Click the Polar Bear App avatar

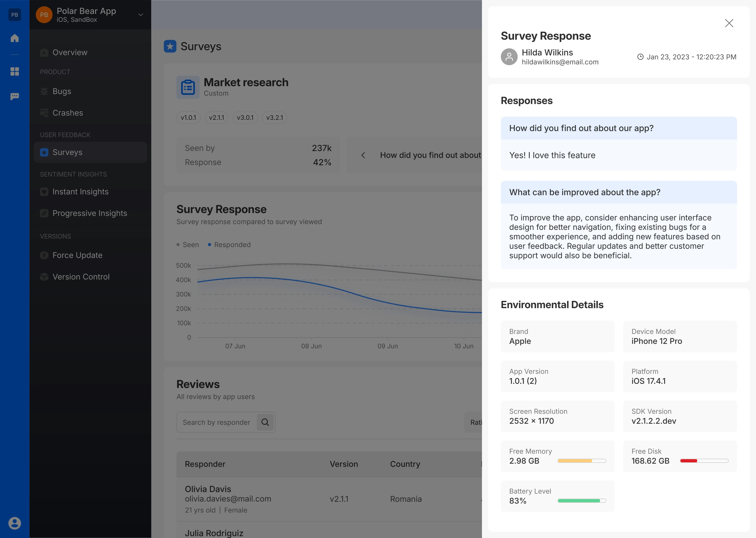[x=44, y=14]
